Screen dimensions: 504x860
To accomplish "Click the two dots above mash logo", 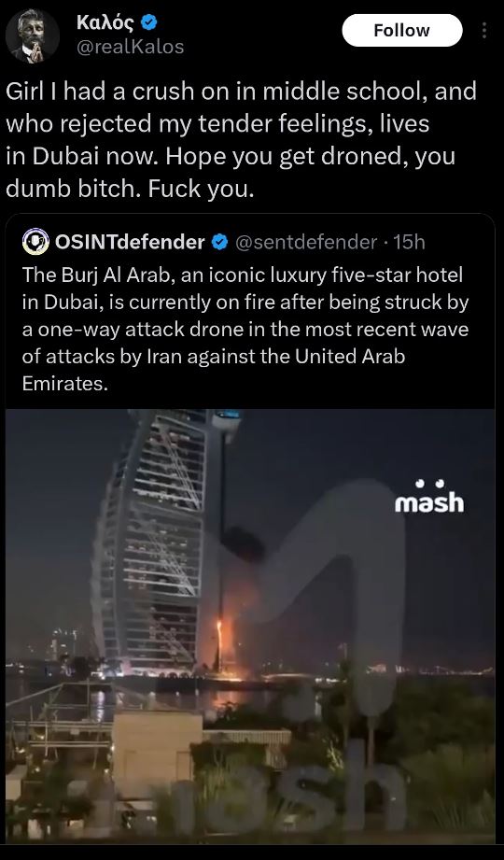I will tap(429, 483).
